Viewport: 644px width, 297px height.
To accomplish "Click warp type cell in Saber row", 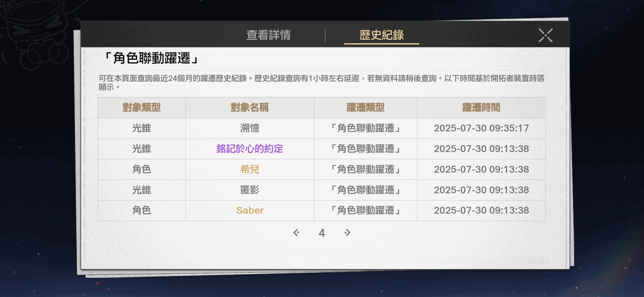I will tap(365, 210).
